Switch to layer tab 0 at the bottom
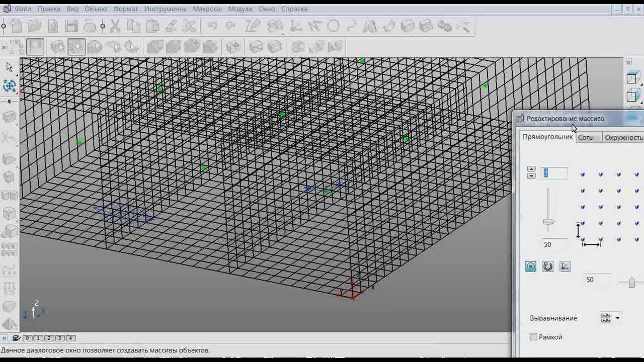The image size is (644, 362). tap(27, 338)
